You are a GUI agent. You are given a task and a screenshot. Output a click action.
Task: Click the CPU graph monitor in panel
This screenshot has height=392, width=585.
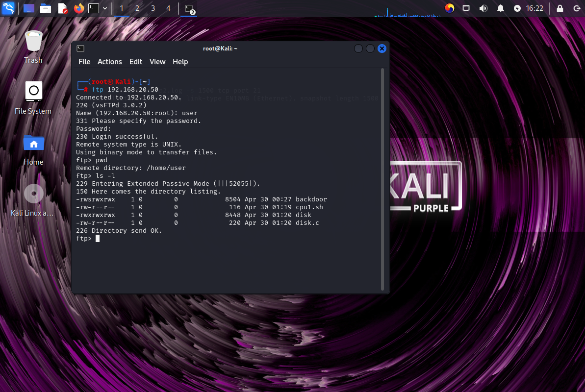pos(407,11)
